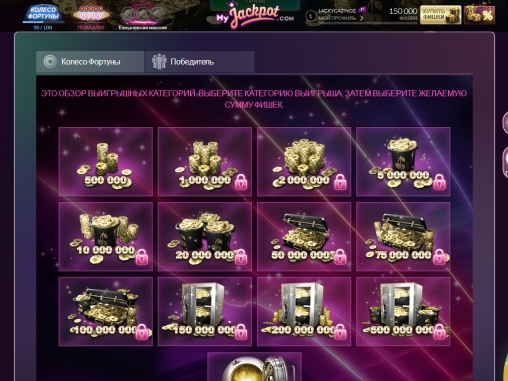Click the lock icon on 75 000 000 tile
Image resolution: width=508 pixels, height=381 pixels.
440,257
